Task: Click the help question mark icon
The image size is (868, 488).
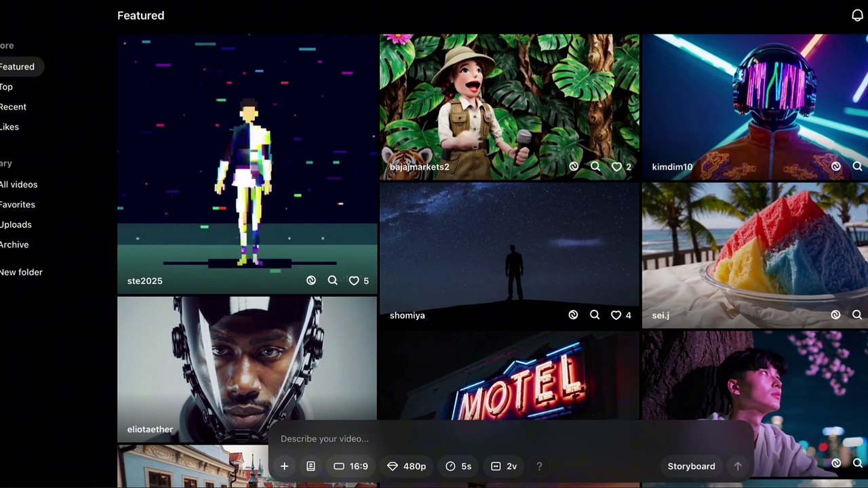Action: pyautogui.click(x=539, y=466)
